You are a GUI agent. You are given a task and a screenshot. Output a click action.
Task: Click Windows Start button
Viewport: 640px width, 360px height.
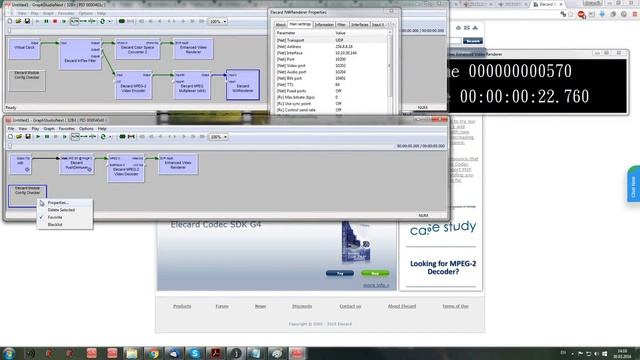pyautogui.click(x=9, y=353)
